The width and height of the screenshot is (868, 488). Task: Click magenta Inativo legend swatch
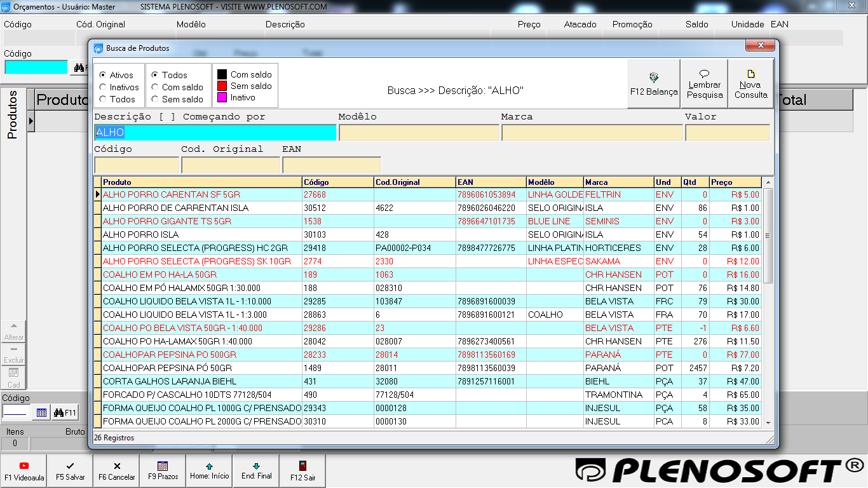click(222, 97)
